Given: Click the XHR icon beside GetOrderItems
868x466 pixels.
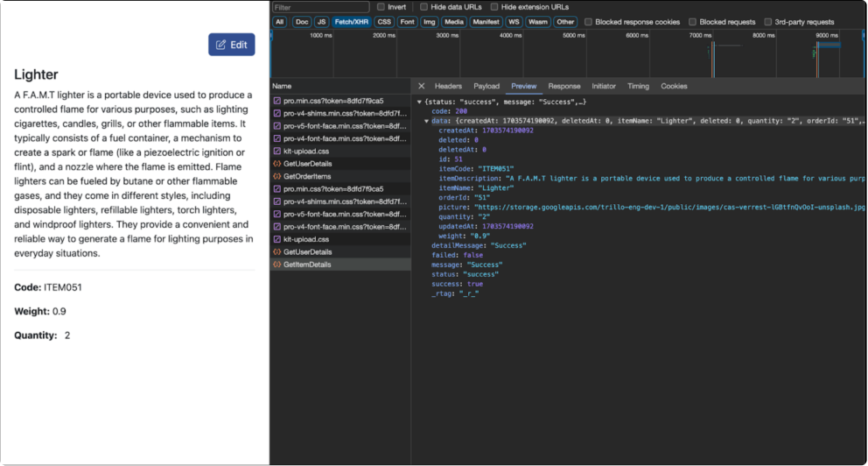Looking at the screenshot, I should point(276,177).
